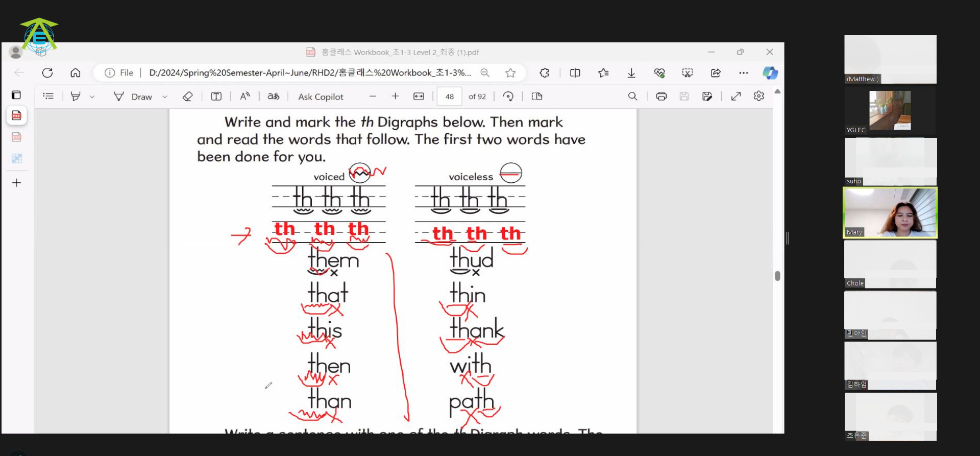Click the Fit to width icon
Screen dimensions: 980x456
[x=419, y=96]
